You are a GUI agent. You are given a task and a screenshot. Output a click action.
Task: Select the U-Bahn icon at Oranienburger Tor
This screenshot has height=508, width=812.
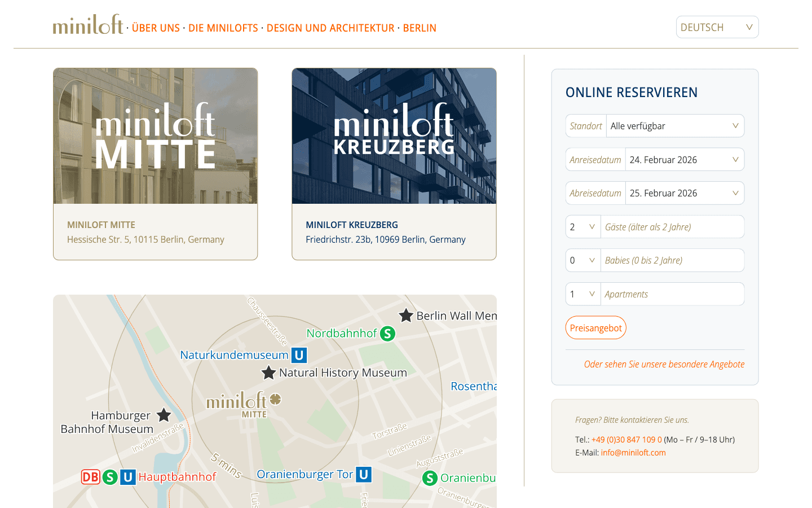tap(363, 474)
